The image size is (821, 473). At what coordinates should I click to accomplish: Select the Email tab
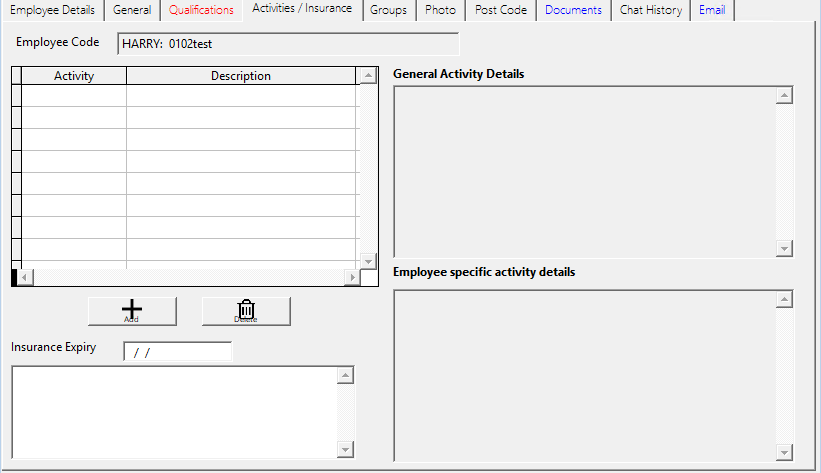pos(712,10)
